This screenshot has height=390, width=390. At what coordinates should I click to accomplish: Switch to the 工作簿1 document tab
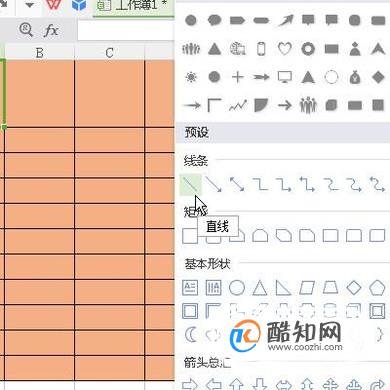coord(133,6)
